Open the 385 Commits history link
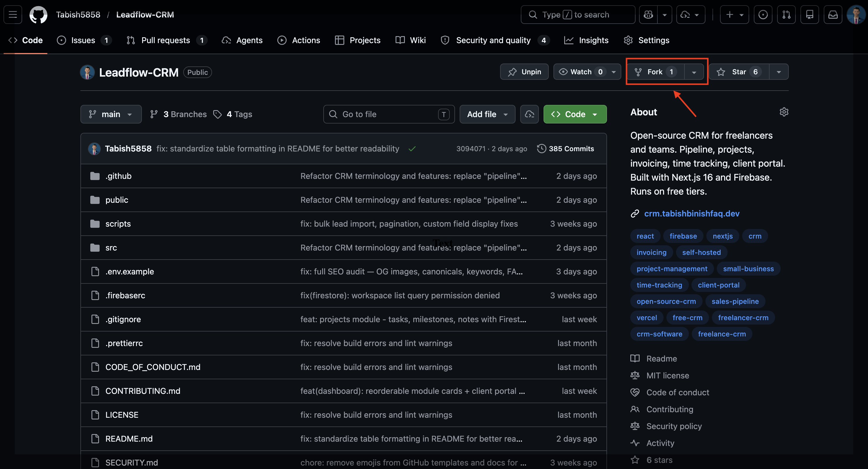868x469 pixels. 565,149
